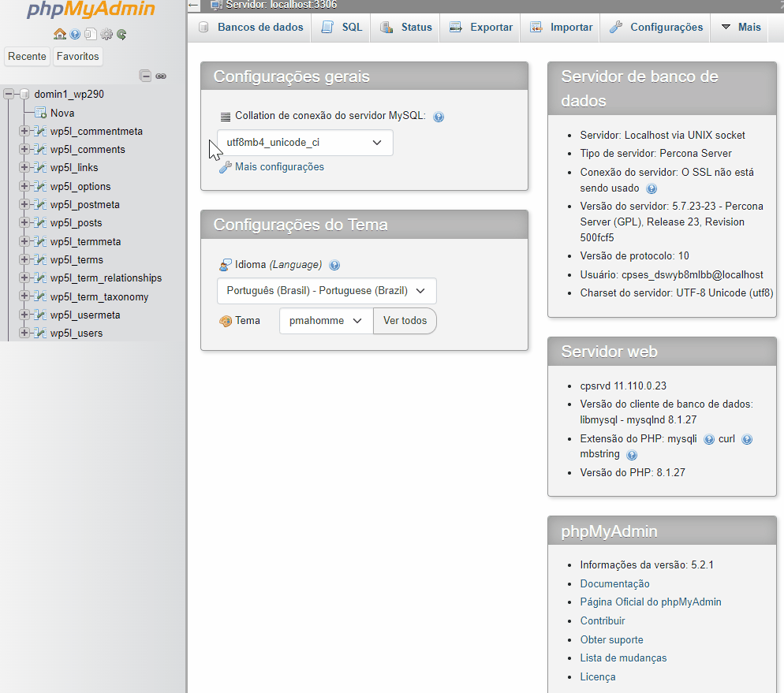Expand the wp5l_options tree node
784x693 pixels.
(24, 186)
